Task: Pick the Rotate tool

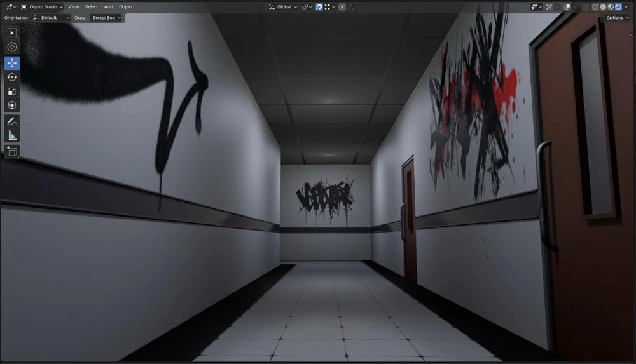Action: (x=12, y=77)
